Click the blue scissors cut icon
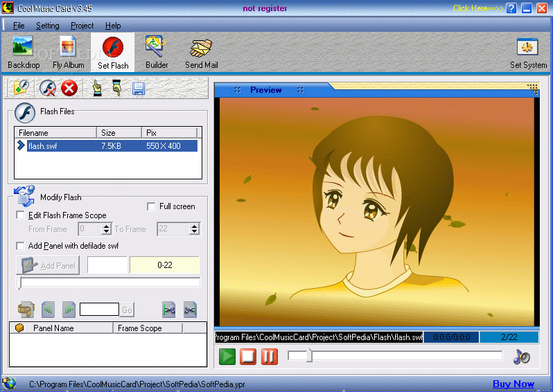Screen dimensions: 553x392 coord(190,310)
